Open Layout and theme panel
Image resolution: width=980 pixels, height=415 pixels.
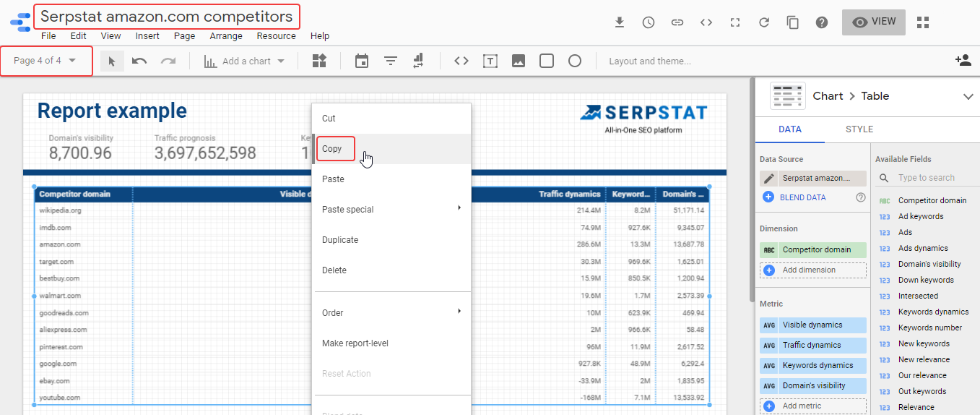click(x=650, y=61)
